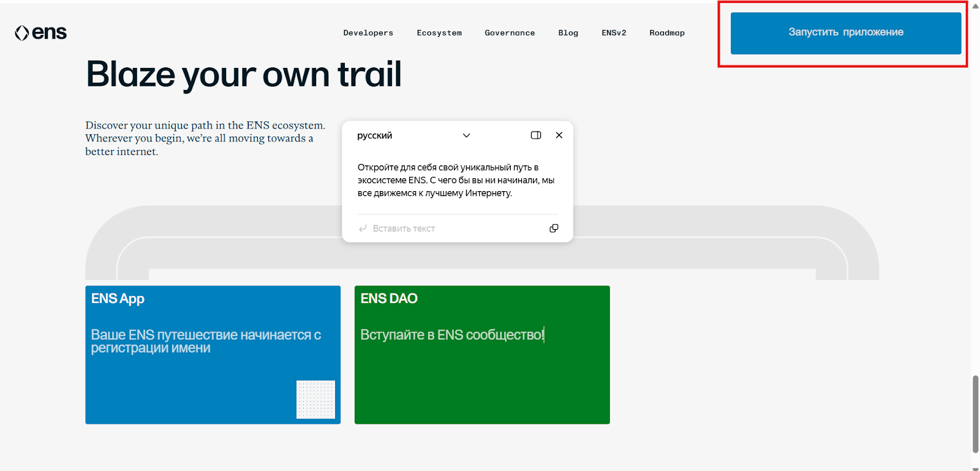Click the Discover your unique path paragraph
Image resolution: width=980 pixels, height=471 pixels.
pos(205,138)
